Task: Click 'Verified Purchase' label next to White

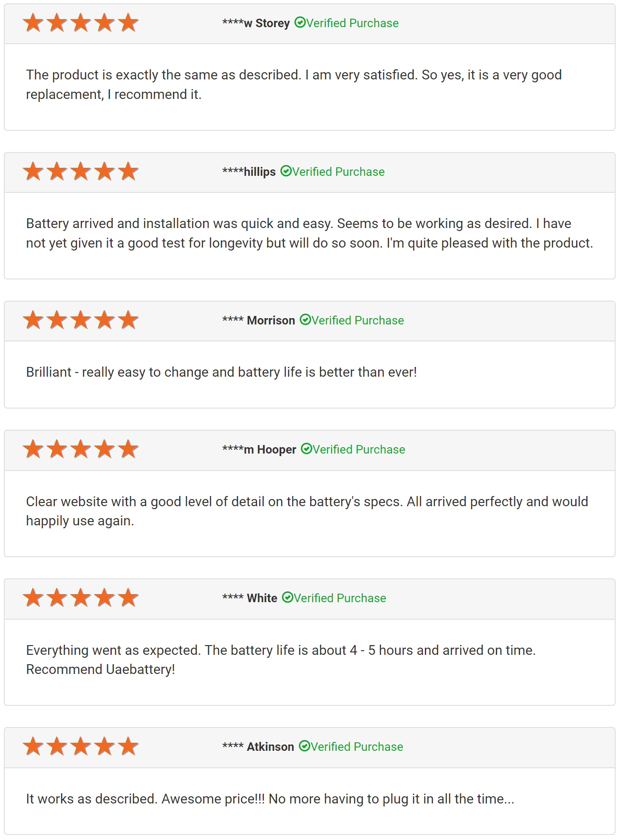Action: click(340, 598)
